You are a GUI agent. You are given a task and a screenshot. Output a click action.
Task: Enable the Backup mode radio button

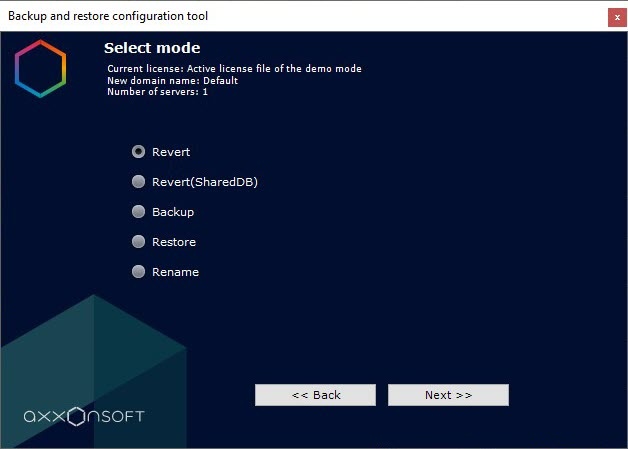point(139,212)
